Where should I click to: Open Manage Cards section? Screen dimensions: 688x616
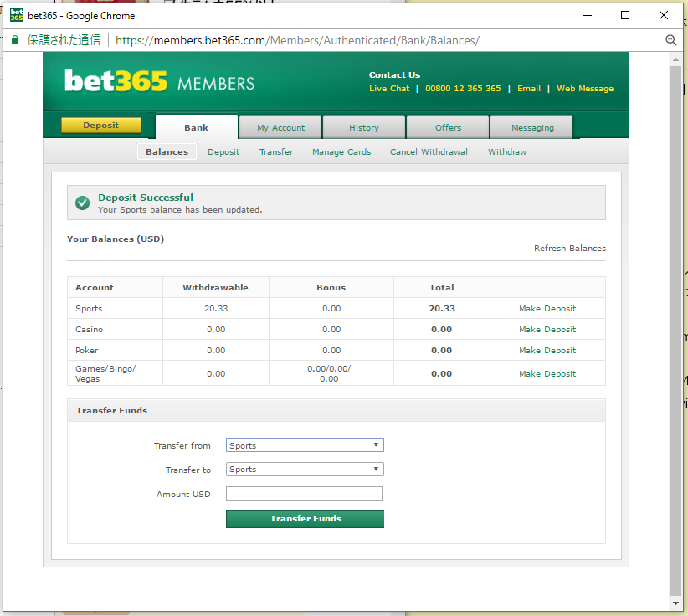tap(341, 151)
